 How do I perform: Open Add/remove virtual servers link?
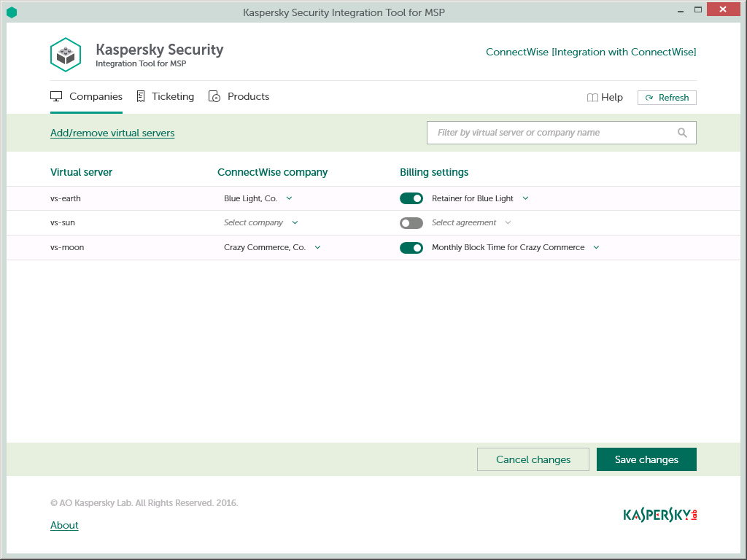112,133
